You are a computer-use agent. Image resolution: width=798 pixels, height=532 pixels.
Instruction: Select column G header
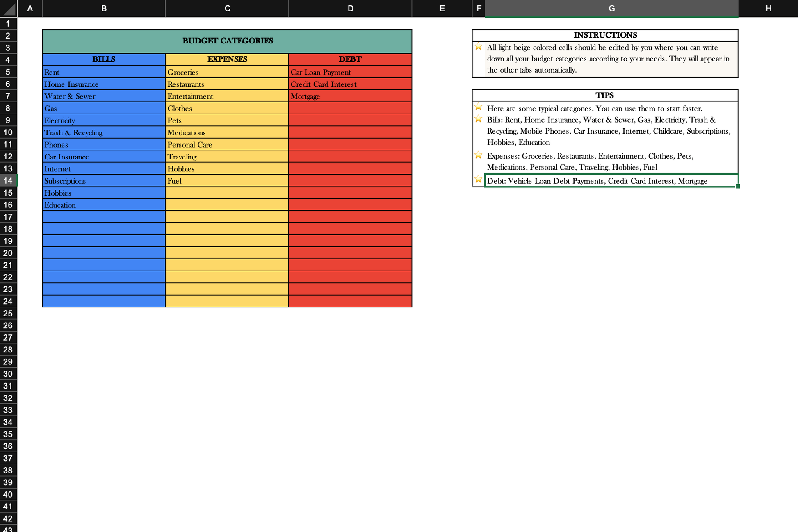pos(611,8)
